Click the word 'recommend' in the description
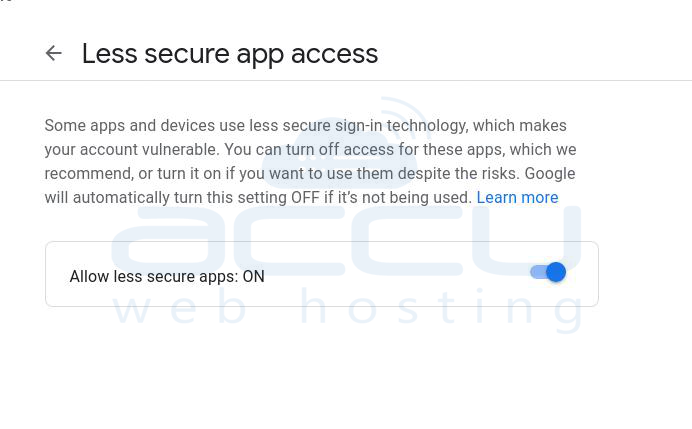The width and height of the screenshot is (692, 429). (89, 173)
